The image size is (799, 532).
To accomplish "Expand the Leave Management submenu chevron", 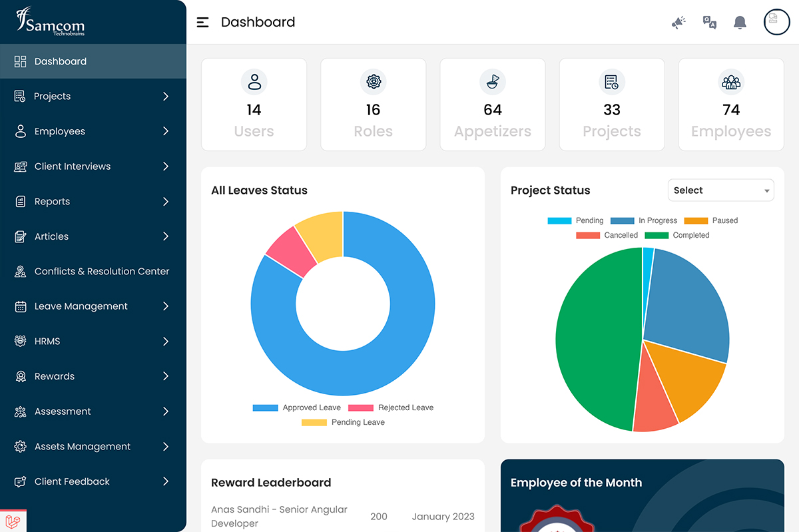I will pyautogui.click(x=166, y=306).
